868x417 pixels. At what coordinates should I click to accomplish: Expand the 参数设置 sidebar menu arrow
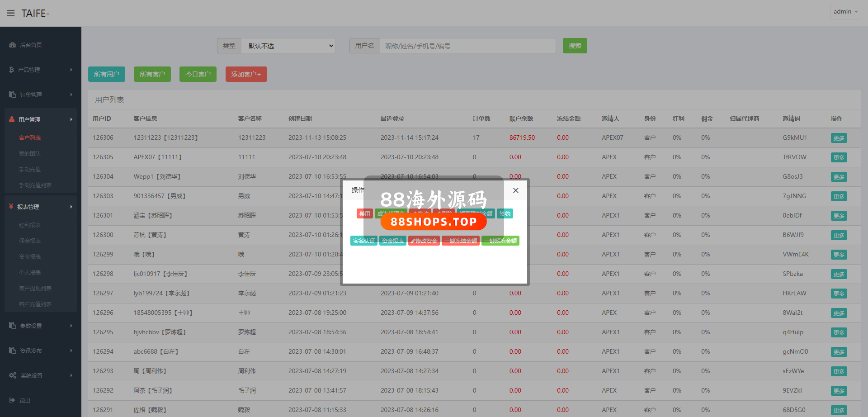71,326
